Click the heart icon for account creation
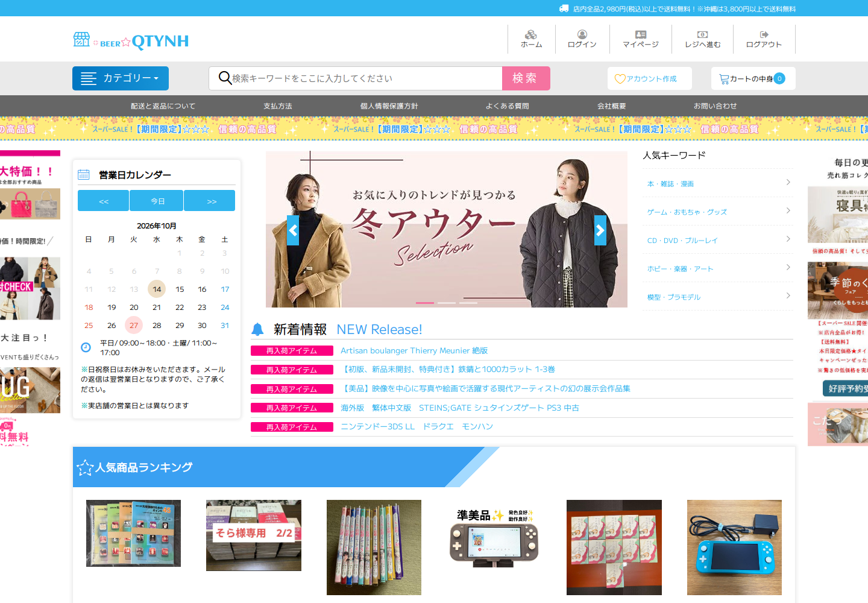The width and height of the screenshot is (868, 603). 620,78
